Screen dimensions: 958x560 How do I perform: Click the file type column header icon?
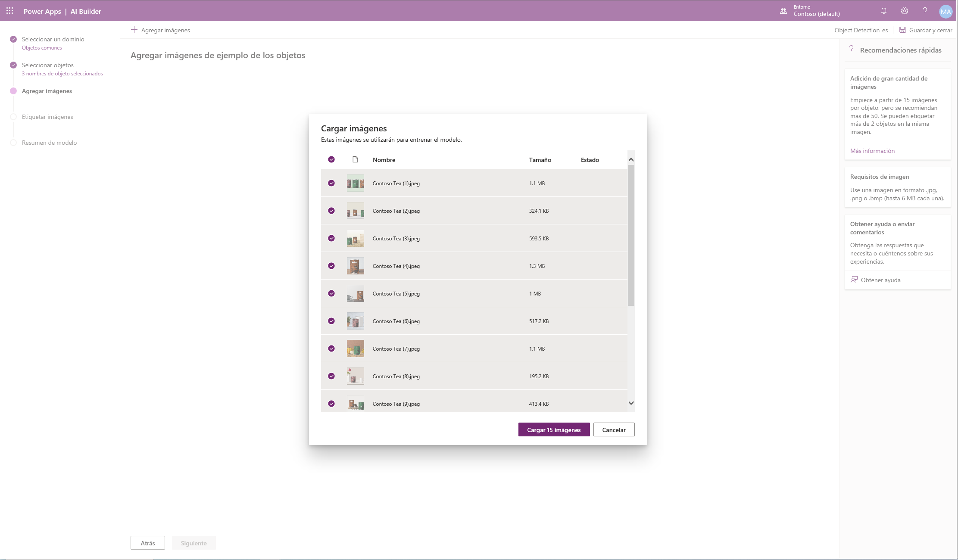(355, 159)
